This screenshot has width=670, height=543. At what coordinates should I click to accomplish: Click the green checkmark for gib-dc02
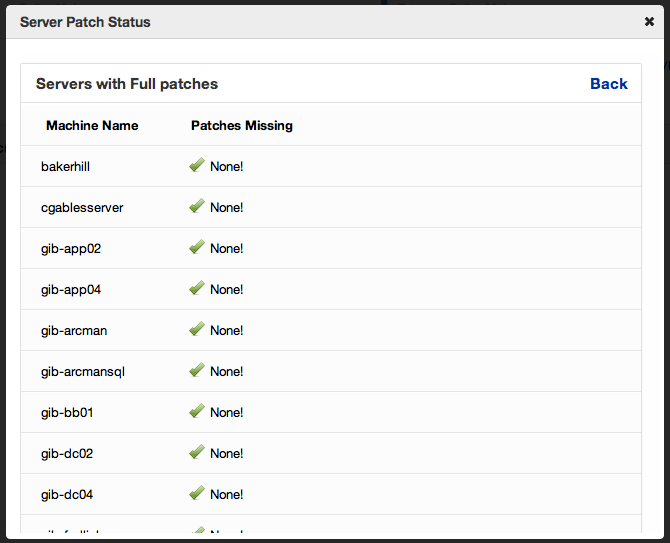click(197, 452)
